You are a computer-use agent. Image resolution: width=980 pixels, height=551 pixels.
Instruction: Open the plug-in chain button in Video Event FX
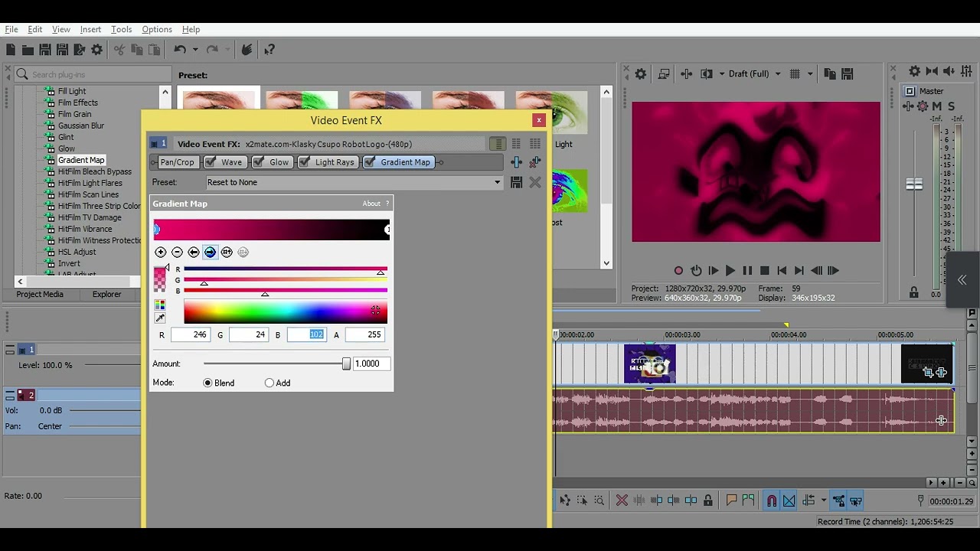click(x=516, y=162)
